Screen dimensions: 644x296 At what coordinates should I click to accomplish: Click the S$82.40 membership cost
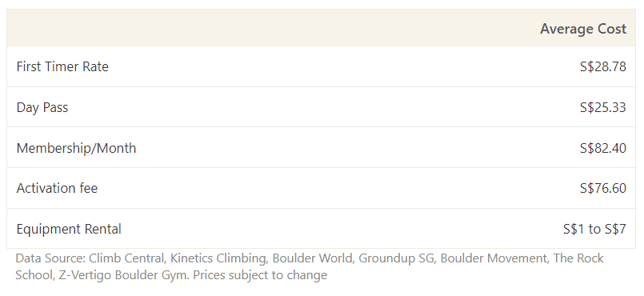603,148
